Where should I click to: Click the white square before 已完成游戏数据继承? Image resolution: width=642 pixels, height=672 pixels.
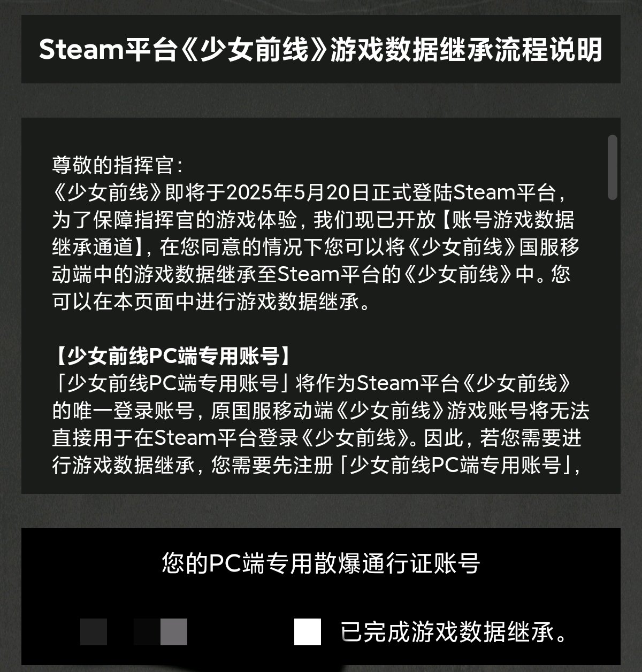308,632
